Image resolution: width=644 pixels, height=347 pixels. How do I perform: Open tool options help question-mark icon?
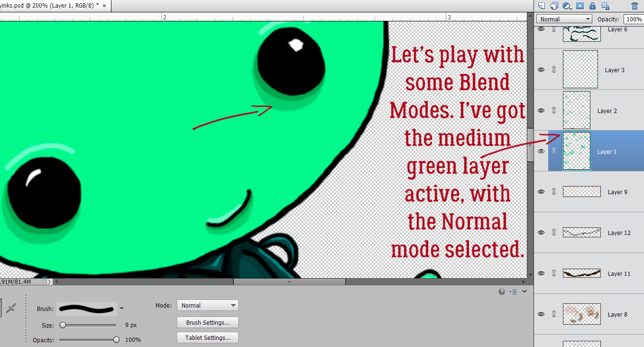point(502,292)
